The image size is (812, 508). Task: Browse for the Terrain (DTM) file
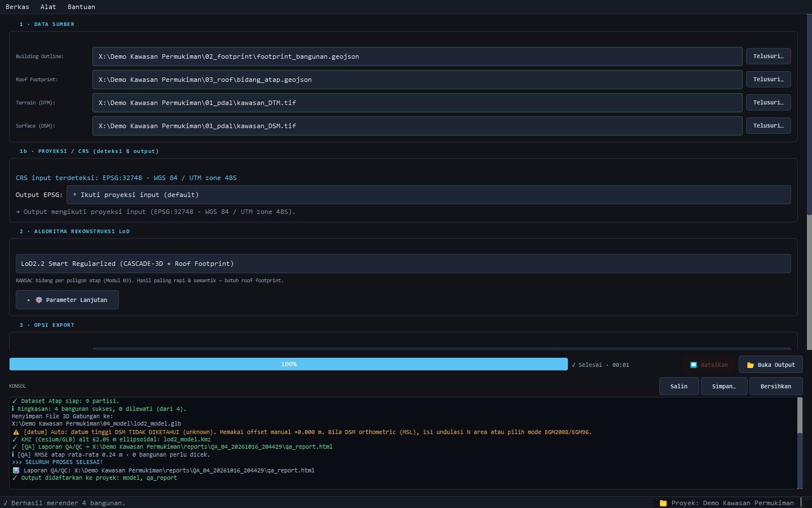tap(768, 103)
